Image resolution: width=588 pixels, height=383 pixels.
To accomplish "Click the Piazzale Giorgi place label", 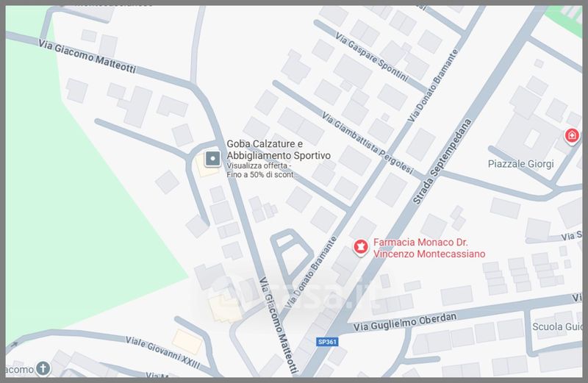I will click(520, 164).
